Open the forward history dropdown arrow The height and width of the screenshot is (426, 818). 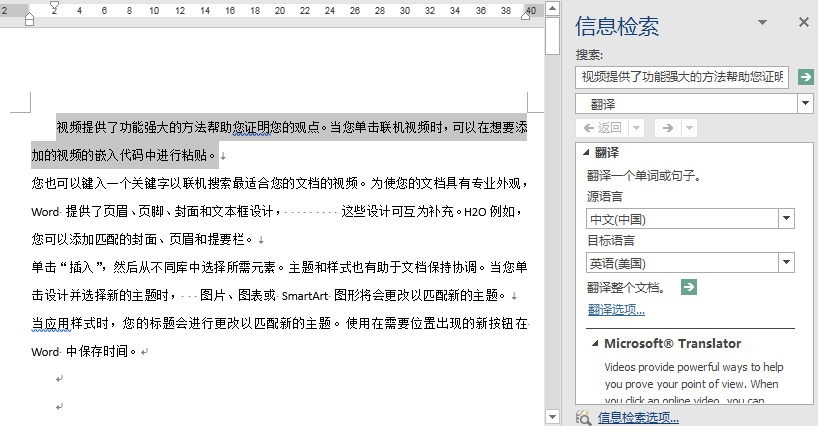pos(689,128)
